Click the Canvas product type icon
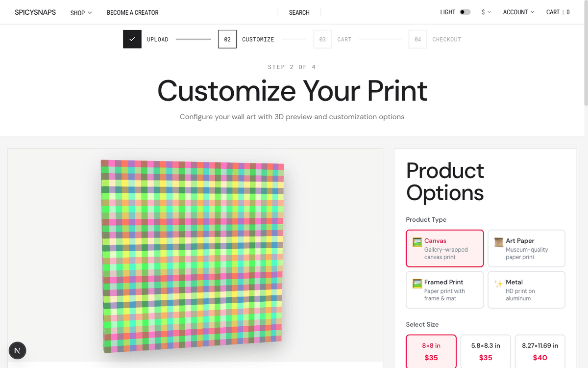This screenshot has height=368, width=588. point(417,242)
